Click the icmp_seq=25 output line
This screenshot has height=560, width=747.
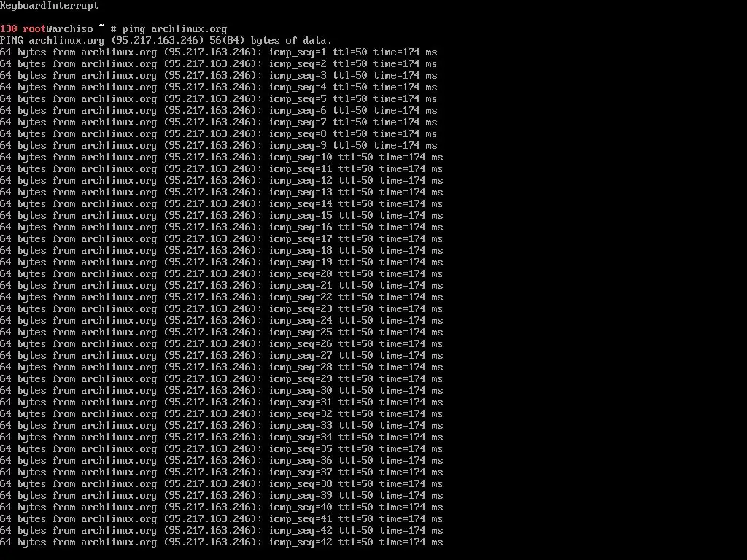tap(222, 332)
